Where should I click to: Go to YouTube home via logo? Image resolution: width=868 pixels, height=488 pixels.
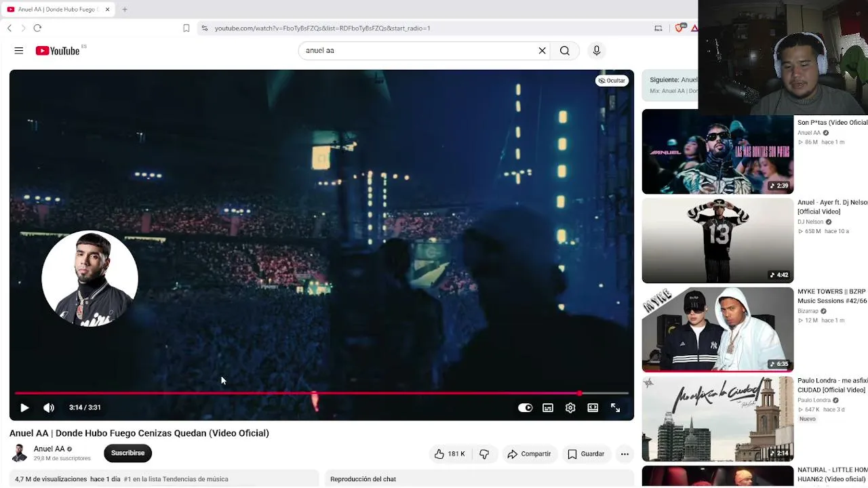[x=58, y=51]
